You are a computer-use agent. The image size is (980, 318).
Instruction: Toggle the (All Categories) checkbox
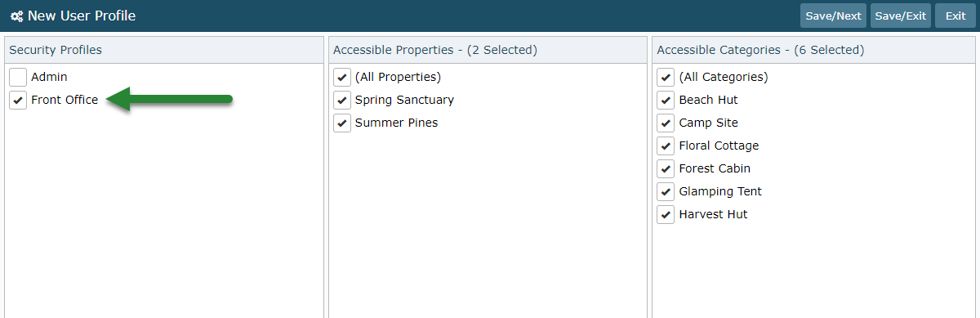pos(666,77)
